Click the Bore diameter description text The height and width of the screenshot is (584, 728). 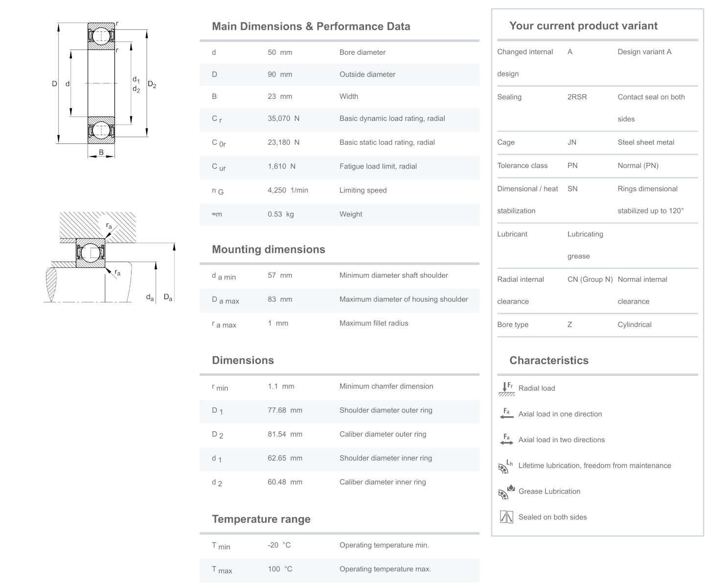click(362, 52)
